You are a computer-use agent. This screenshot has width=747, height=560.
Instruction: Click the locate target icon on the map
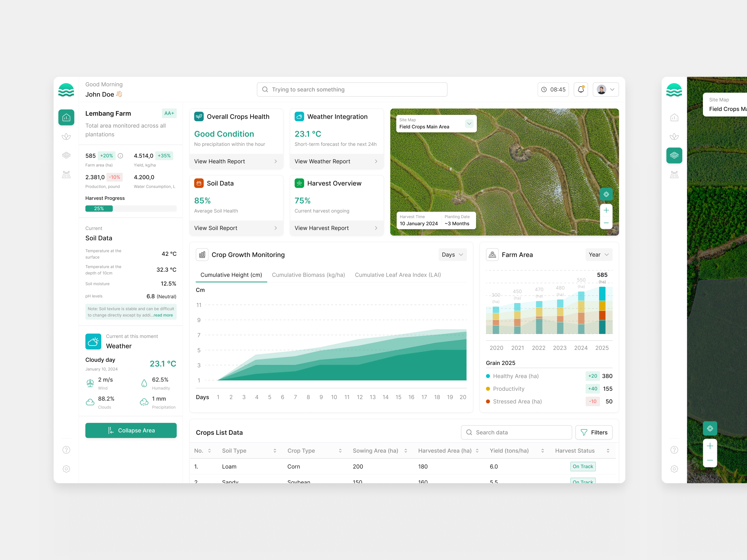pos(606,194)
